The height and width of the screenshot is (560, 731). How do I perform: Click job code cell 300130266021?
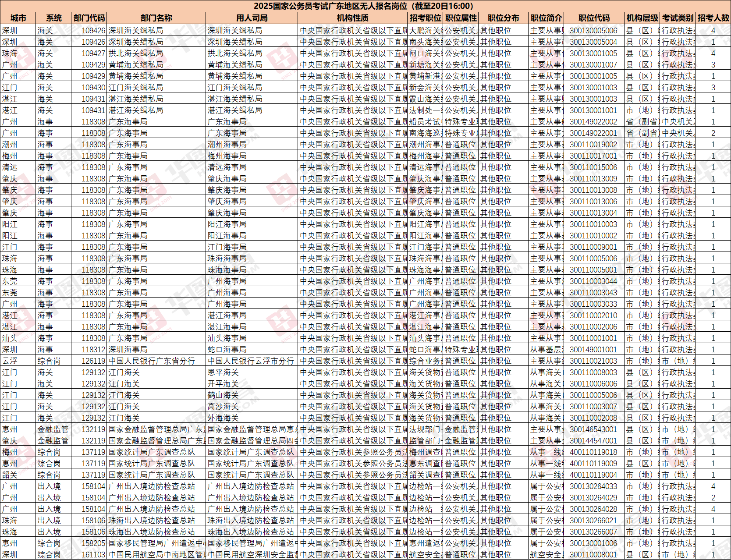594,521
